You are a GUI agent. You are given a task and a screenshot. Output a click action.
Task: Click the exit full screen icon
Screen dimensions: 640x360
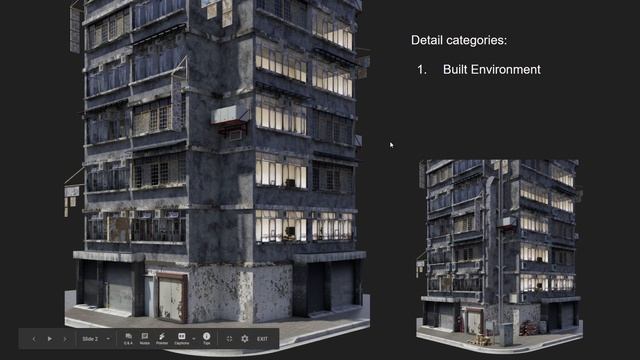click(x=229, y=339)
